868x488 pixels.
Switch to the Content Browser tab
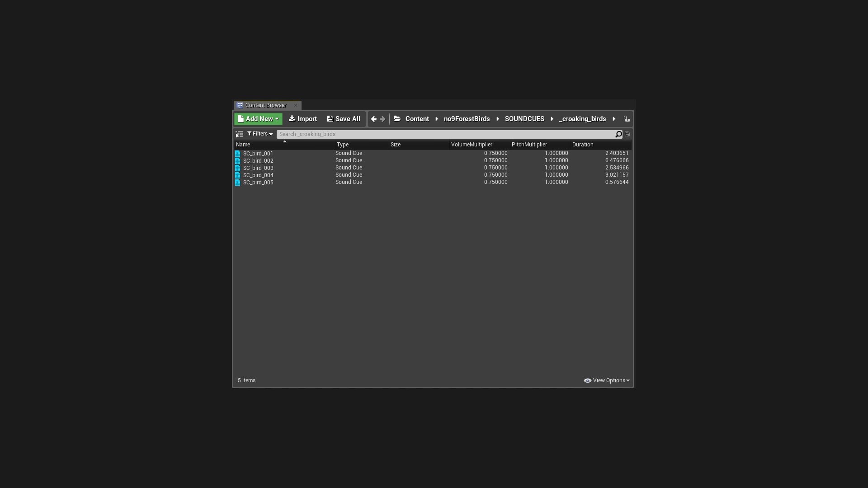[265, 105]
